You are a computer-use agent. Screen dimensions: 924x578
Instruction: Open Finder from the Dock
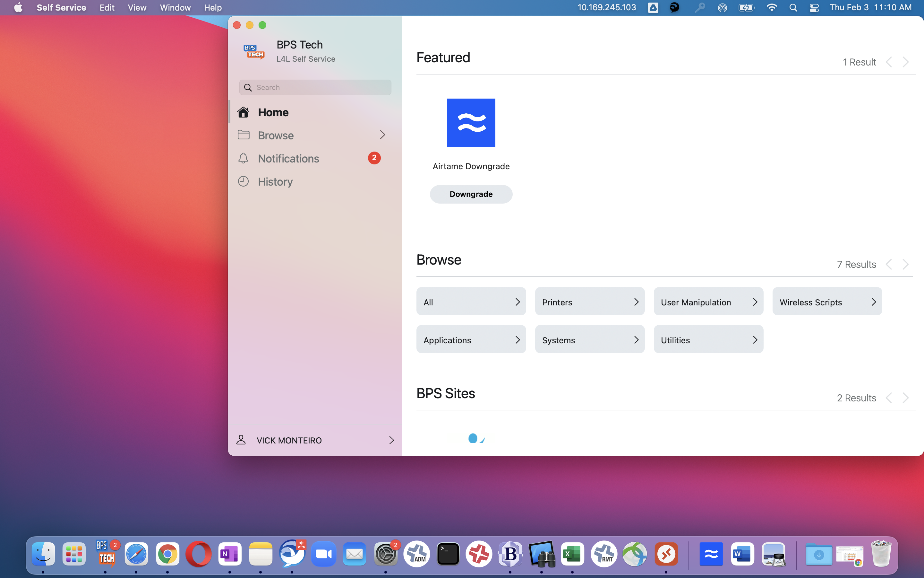(x=43, y=554)
